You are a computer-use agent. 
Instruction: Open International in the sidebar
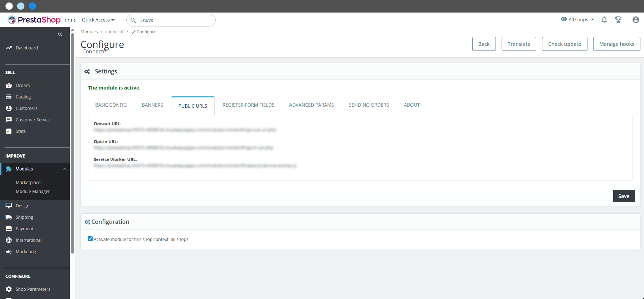[29, 240]
